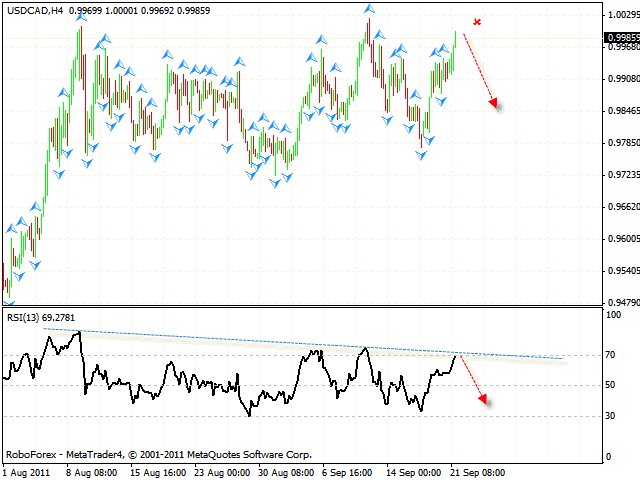The width and height of the screenshot is (640, 480).
Task: Click the 23 Aug 00:00 time label
Action: coord(222,473)
